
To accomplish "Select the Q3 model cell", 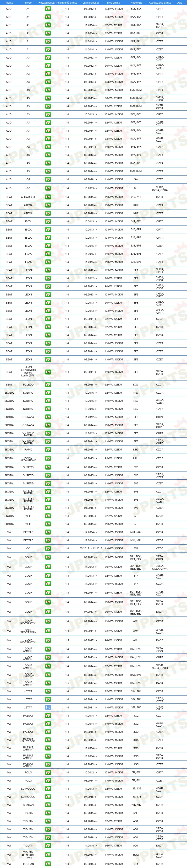I will click(28, 188).
